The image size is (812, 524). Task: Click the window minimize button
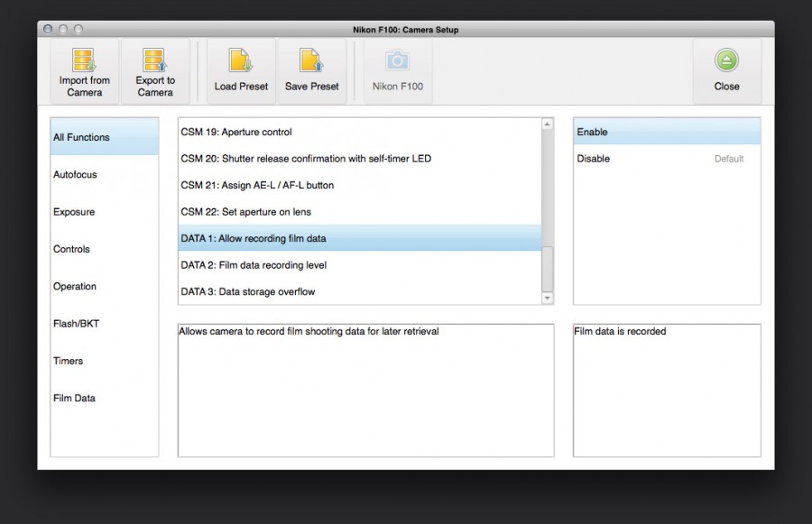63,29
